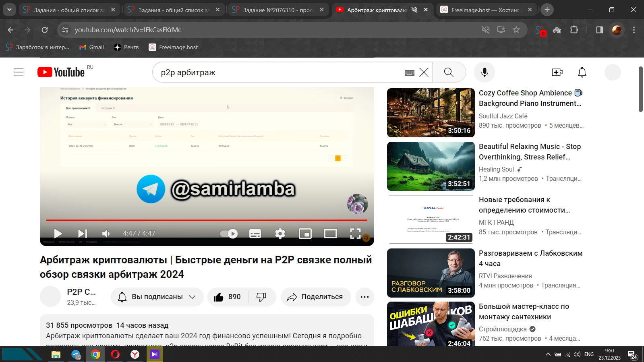
Task: Open File Explorer from taskbar
Action: [56, 354]
